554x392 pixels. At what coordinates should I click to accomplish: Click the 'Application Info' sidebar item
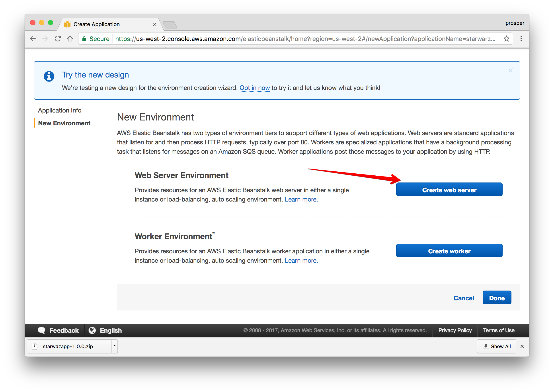(59, 110)
